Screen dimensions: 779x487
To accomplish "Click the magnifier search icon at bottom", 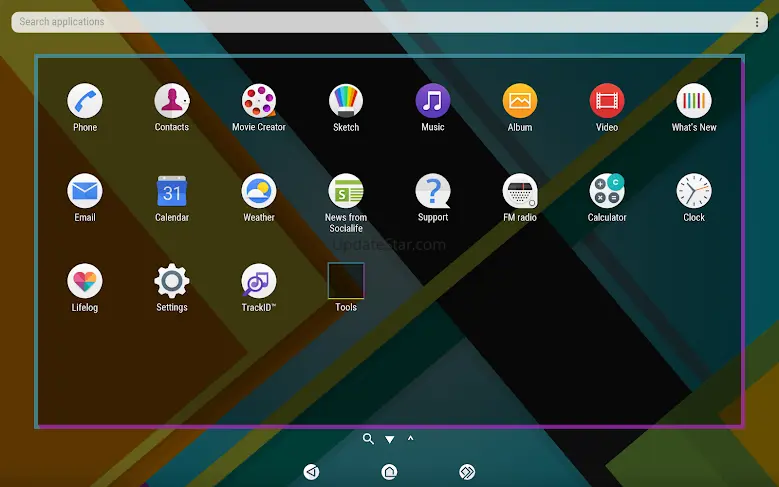I will 368,439.
